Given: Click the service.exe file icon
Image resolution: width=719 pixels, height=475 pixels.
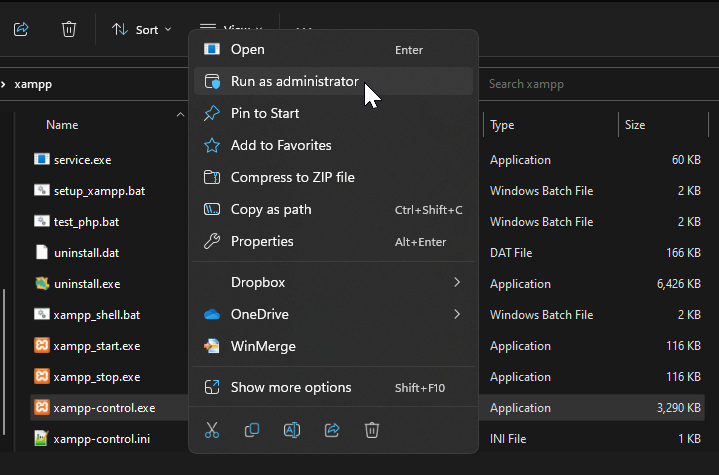Looking at the screenshot, I should (x=42, y=159).
